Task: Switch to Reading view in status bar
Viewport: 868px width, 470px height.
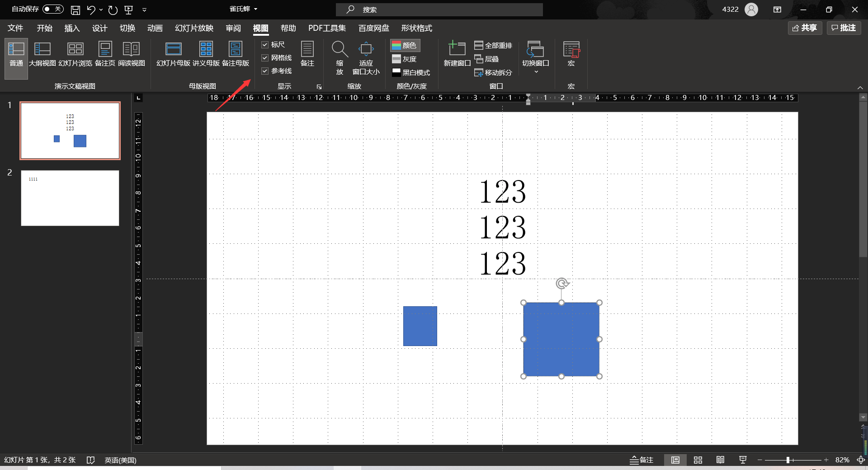Action: (x=720, y=460)
